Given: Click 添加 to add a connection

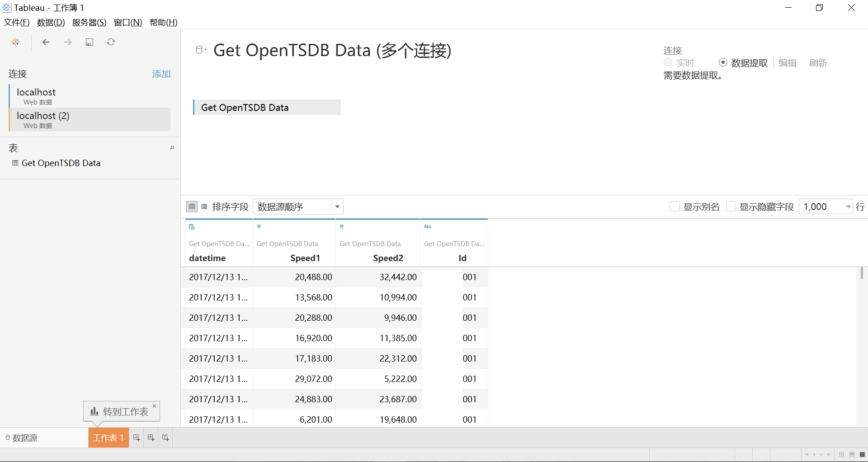Looking at the screenshot, I should pos(161,74).
